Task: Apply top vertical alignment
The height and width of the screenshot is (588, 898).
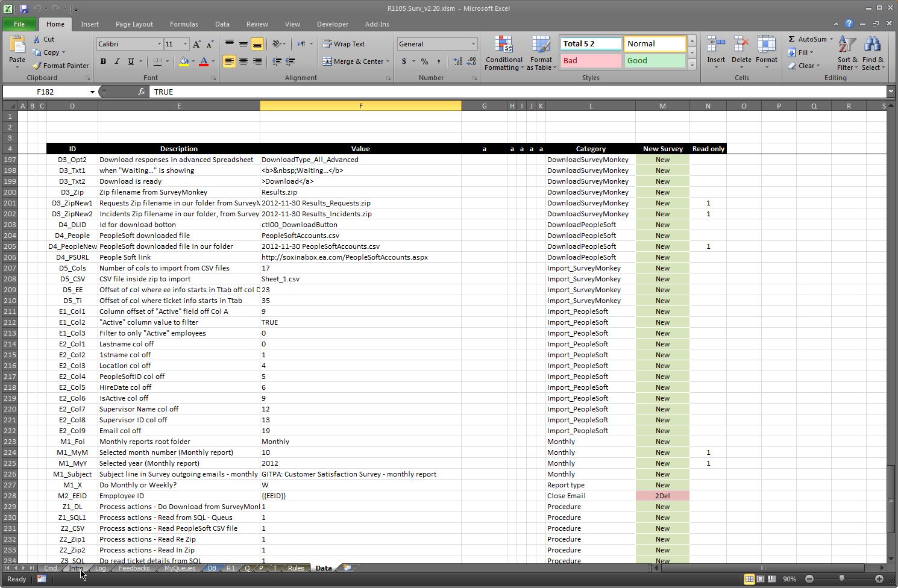Action: point(230,44)
